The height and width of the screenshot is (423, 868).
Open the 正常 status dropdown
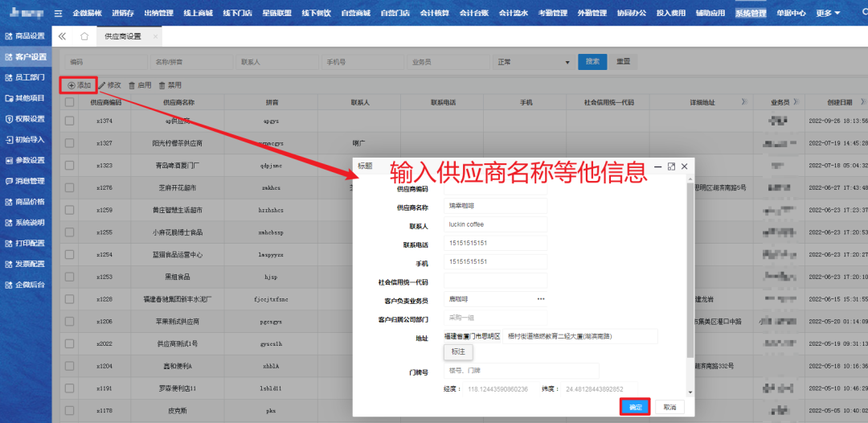click(534, 62)
